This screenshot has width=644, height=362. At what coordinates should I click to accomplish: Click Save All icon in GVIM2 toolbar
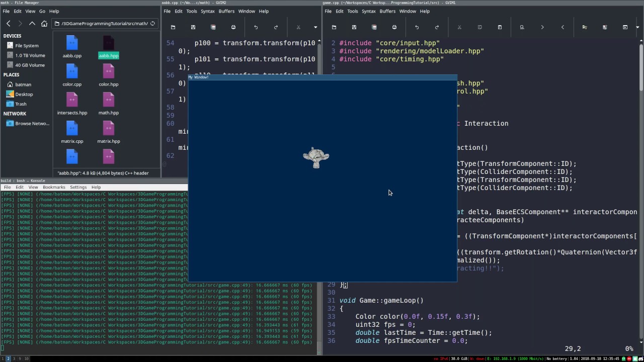(213, 27)
